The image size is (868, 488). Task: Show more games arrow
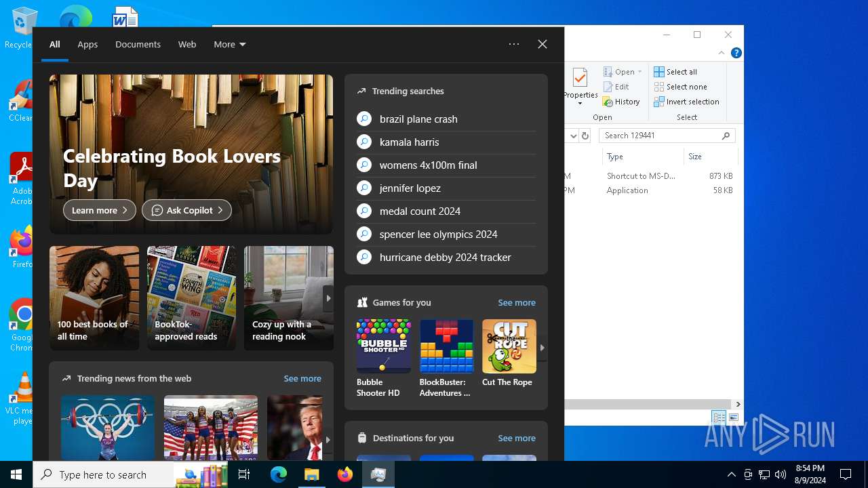(x=542, y=347)
